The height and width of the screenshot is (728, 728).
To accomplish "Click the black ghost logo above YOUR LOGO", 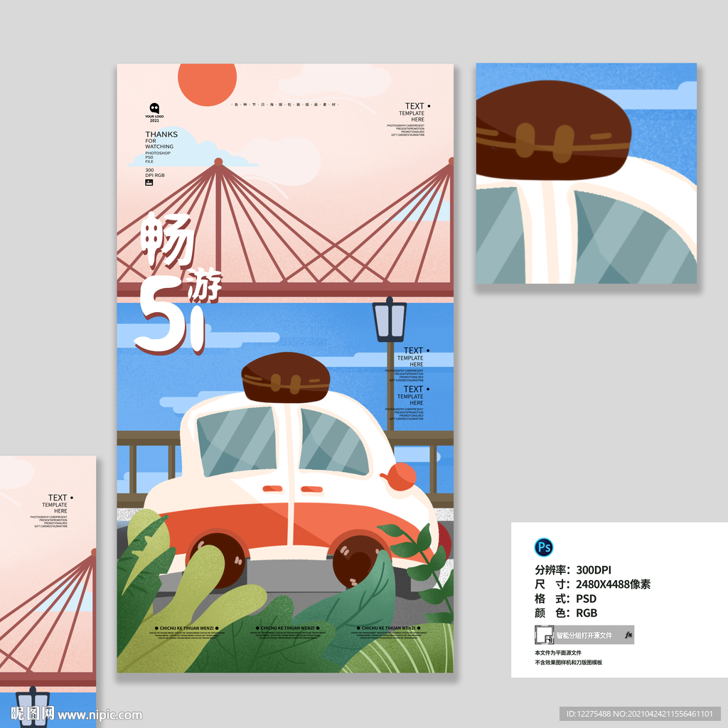I will pyautogui.click(x=154, y=109).
